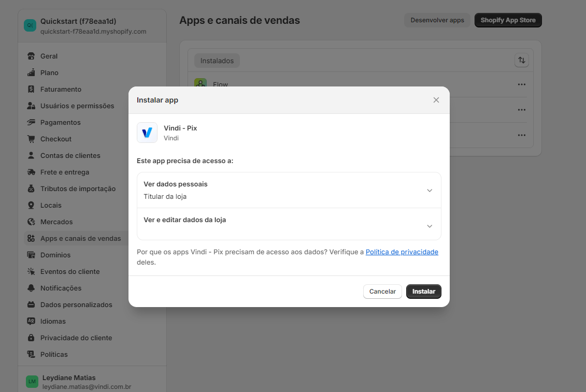Click the Quickstart store avatar
Screen dimensions: 586x392
(x=30, y=25)
